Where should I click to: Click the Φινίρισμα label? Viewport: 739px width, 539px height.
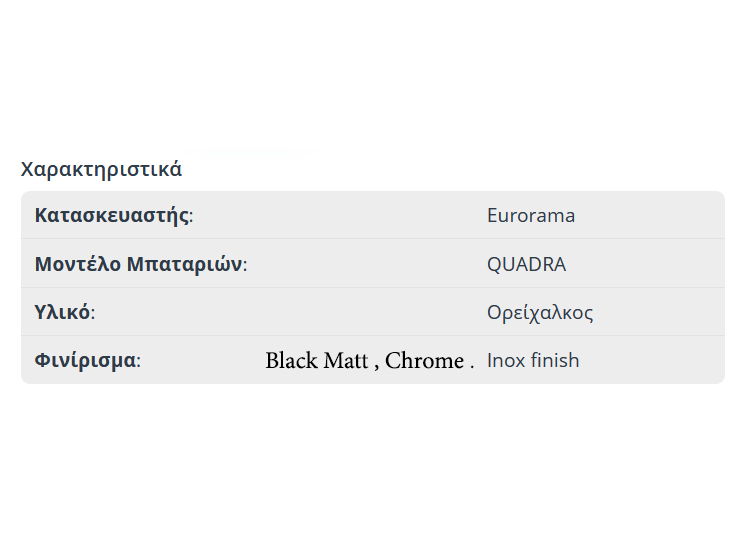[85, 361]
